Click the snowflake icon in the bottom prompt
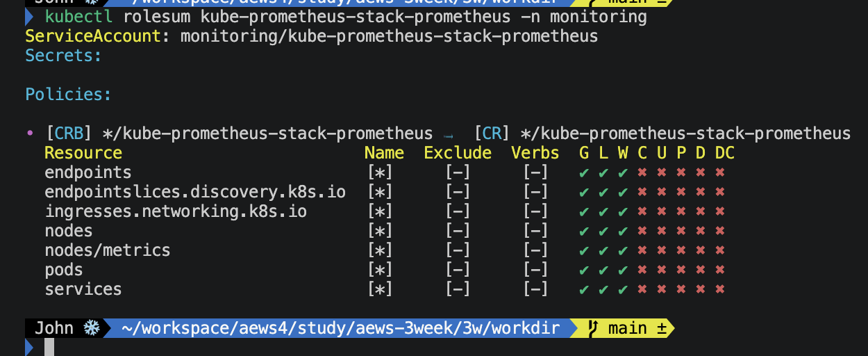 [x=91, y=328]
